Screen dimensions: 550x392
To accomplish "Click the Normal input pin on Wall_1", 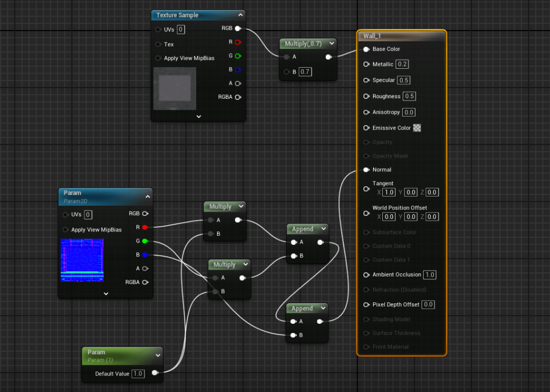I will tap(366, 170).
